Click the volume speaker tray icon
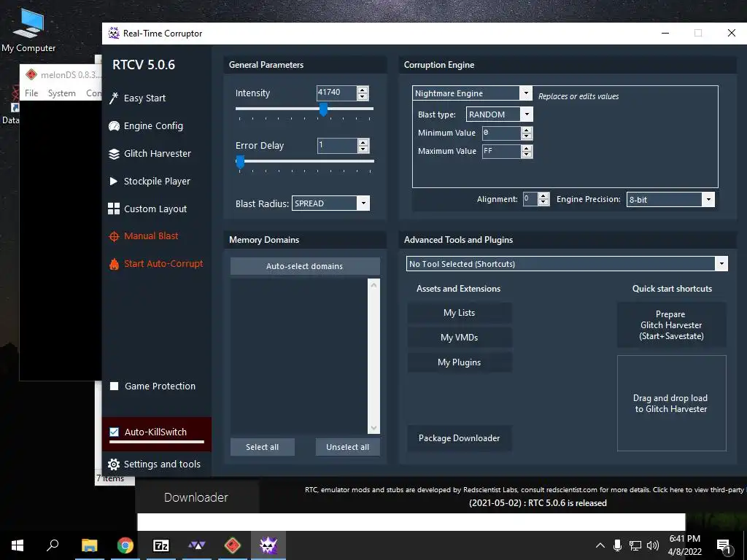Viewport: 747px width, 560px height. (653, 545)
